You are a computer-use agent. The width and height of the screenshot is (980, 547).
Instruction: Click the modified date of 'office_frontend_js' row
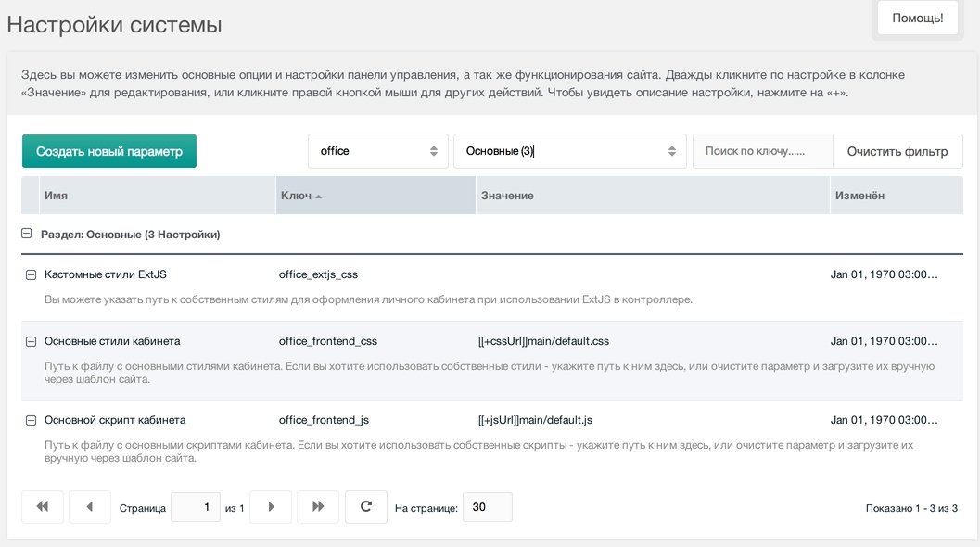click(884, 420)
